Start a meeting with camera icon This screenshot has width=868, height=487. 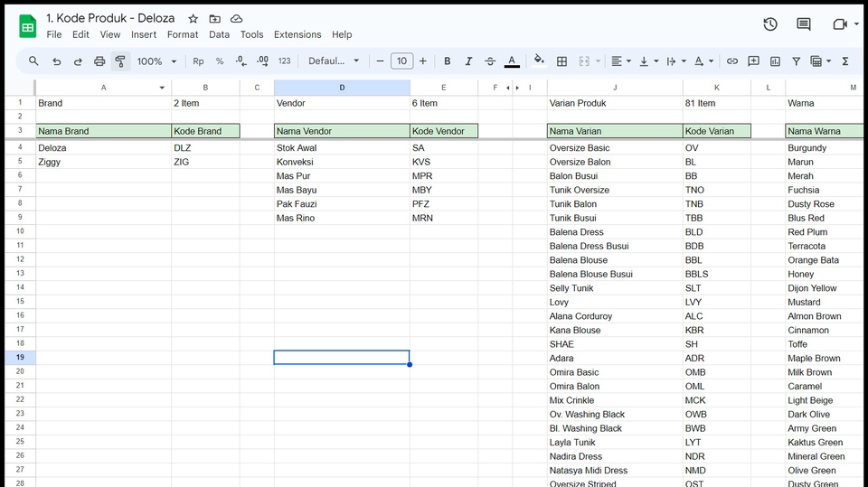click(840, 23)
